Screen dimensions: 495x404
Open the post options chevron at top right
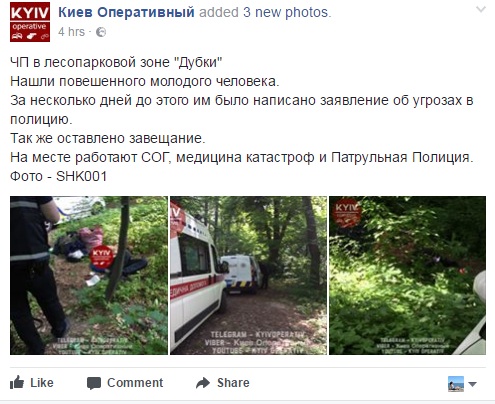[481, 9]
